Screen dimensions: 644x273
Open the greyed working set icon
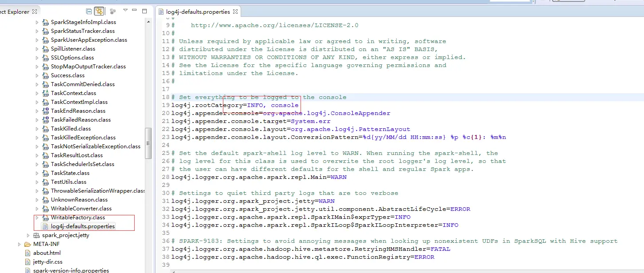tap(113, 11)
